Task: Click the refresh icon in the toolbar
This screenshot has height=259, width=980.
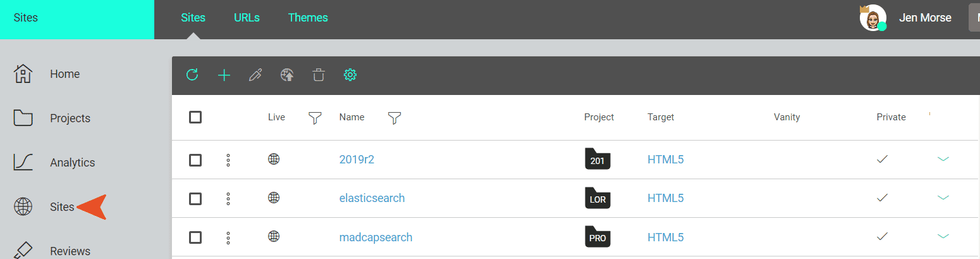Action: 192,75
